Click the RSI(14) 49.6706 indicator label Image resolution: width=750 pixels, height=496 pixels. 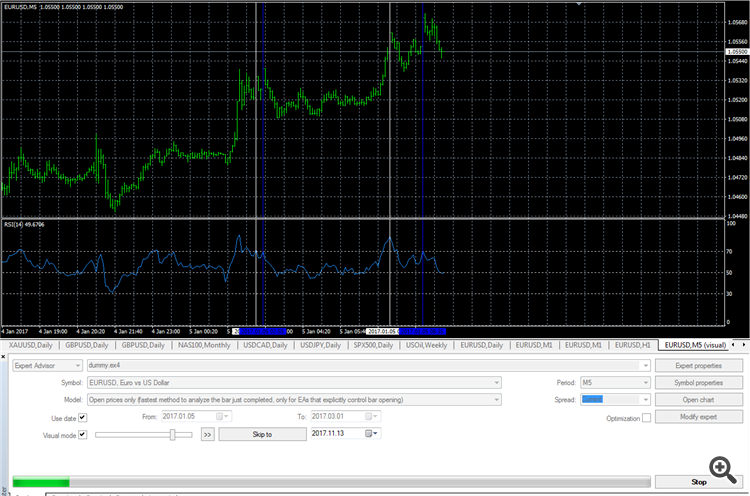[24, 224]
